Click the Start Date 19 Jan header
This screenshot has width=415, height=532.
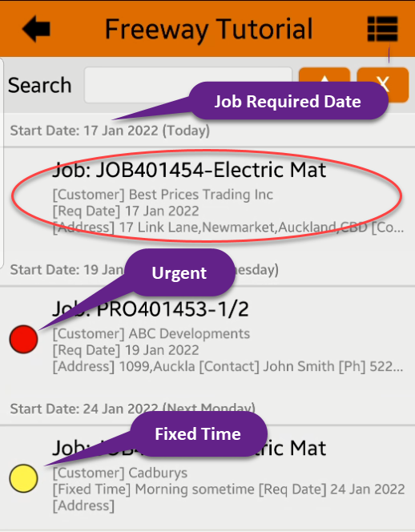click(x=144, y=270)
